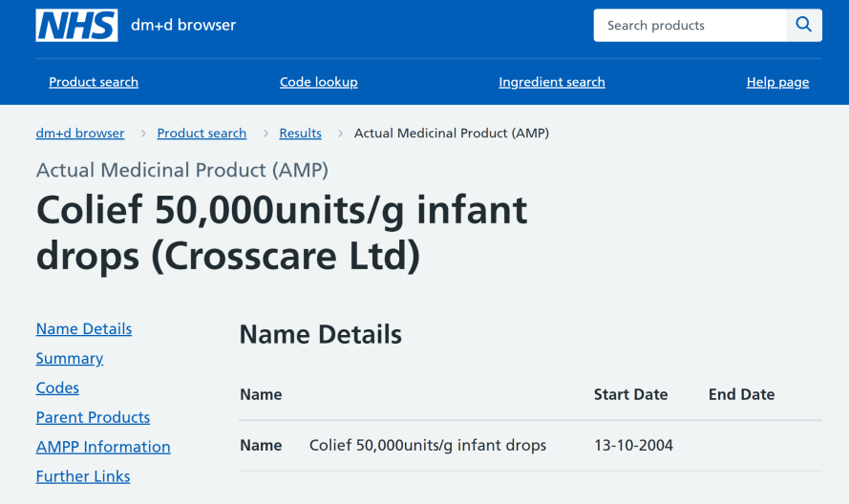Jump to the Summary section

click(70, 358)
